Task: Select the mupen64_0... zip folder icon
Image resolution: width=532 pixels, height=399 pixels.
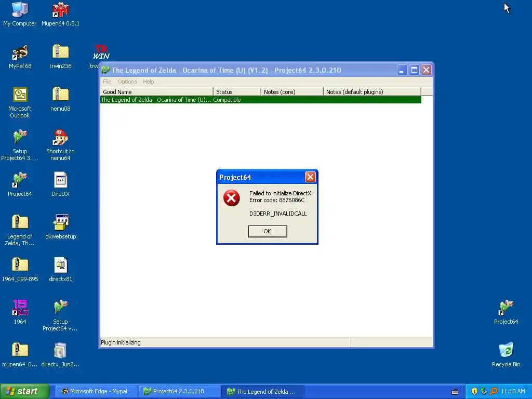Action: pyautogui.click(x=20, y=354)
